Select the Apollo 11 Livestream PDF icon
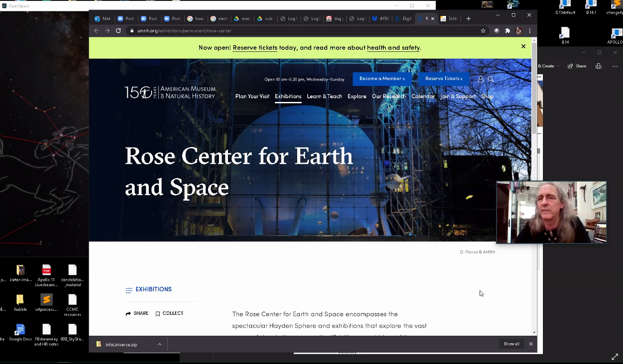 tap(46, 276)
